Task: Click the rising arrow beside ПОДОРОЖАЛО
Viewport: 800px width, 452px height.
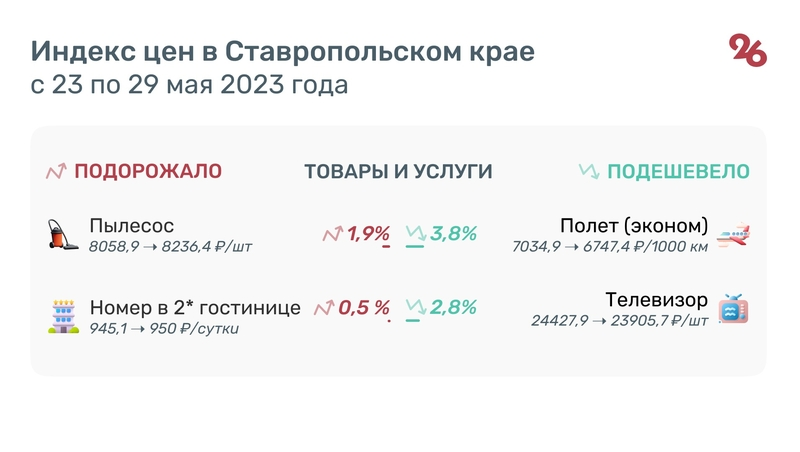Action: point(57,171)
